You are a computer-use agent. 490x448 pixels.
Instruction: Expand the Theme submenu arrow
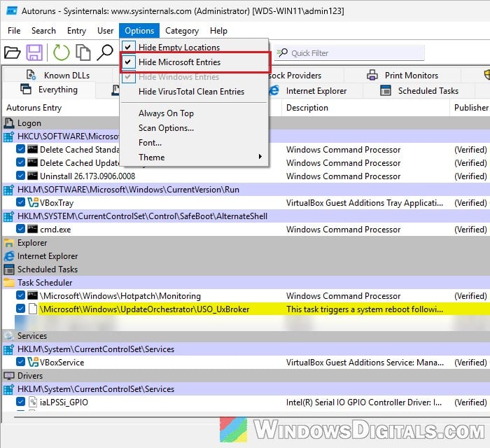[260, 157]
